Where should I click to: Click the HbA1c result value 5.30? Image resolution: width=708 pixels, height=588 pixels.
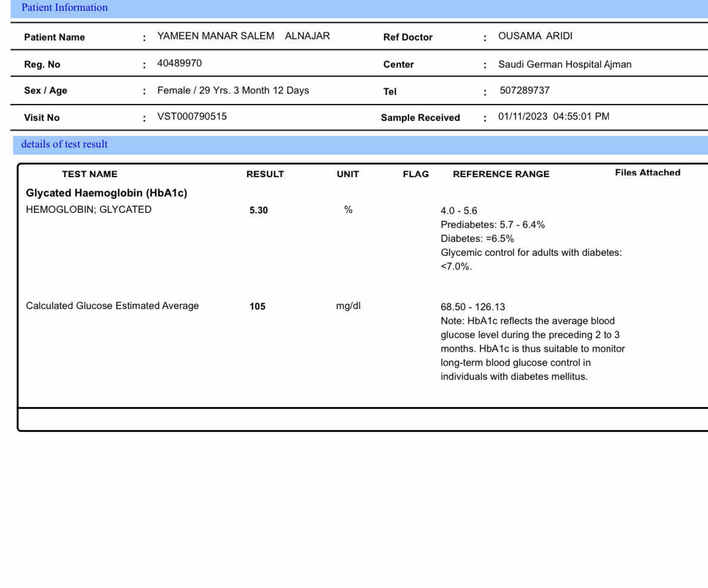[258, 211]
